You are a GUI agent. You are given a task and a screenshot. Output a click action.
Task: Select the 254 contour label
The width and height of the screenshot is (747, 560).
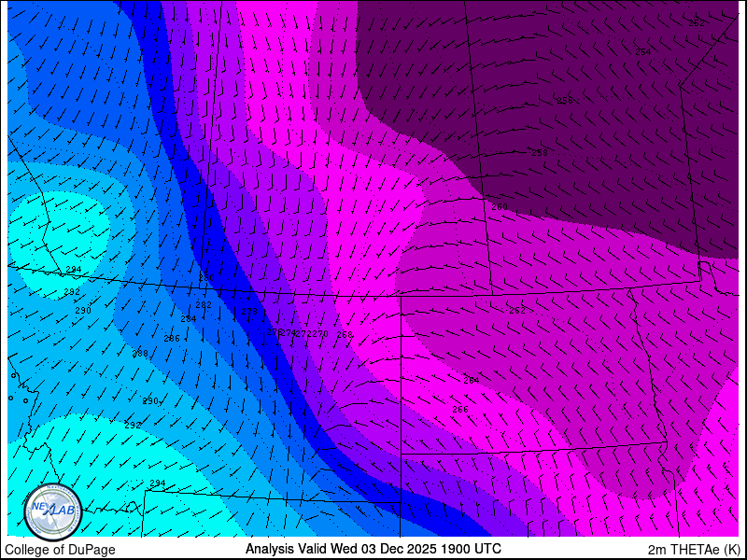(643, 52)
